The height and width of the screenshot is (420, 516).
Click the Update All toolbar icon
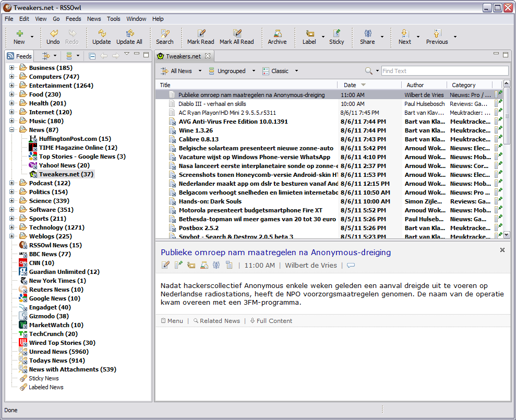tap(129, 37)
